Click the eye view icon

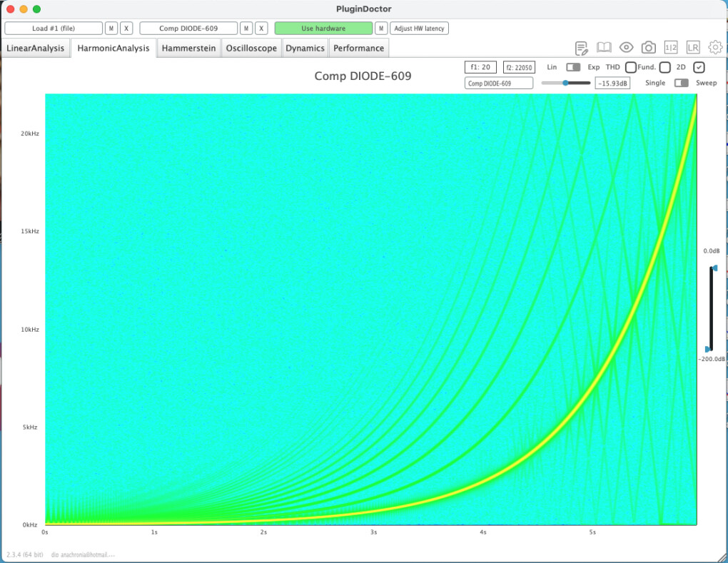pos(626,48)
